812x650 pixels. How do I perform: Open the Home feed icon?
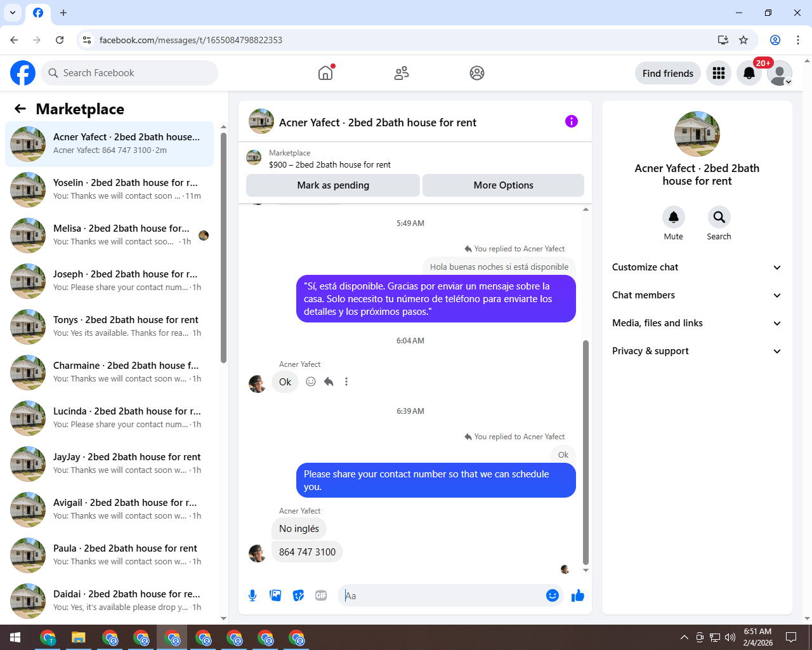tap(325, 73)
